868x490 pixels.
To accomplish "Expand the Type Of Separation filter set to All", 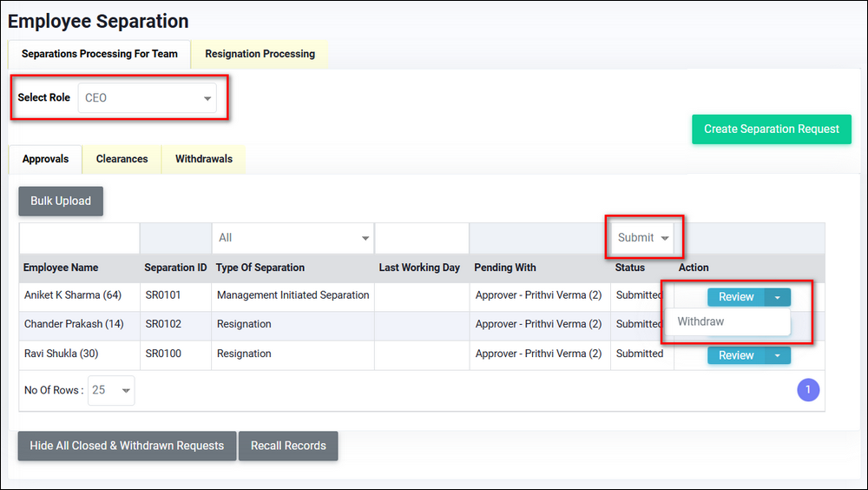I will point(293,238).
